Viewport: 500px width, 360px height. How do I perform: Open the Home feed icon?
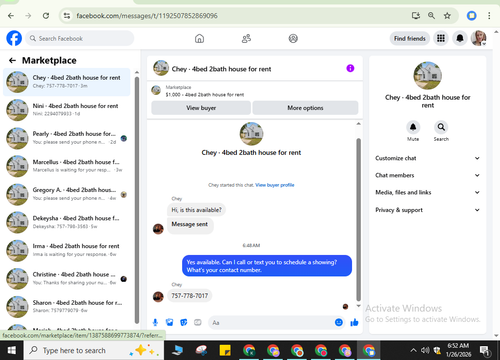(x=199, y=39)
